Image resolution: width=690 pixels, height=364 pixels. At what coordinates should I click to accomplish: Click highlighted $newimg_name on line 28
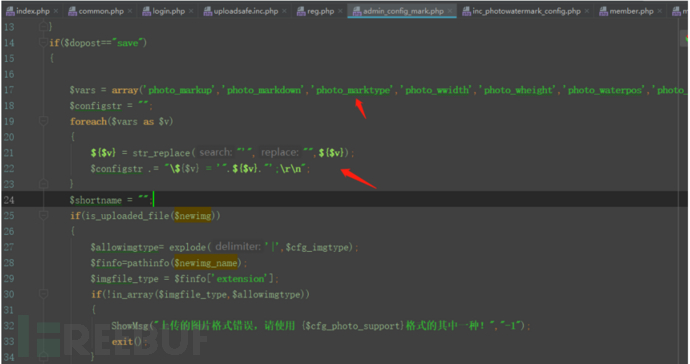click(206, 263)
